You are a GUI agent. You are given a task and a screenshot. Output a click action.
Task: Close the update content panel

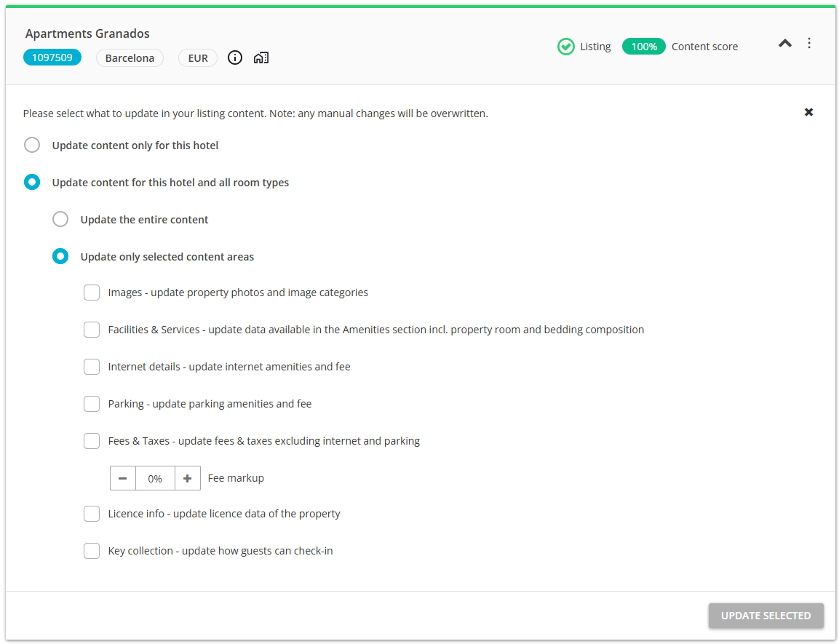click(x=808, y=112)
